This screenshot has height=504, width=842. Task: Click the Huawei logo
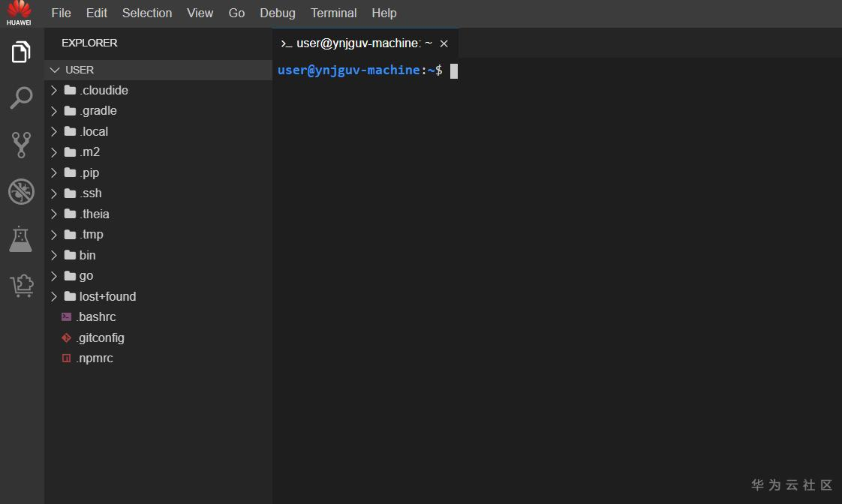[x=19, y=13]
